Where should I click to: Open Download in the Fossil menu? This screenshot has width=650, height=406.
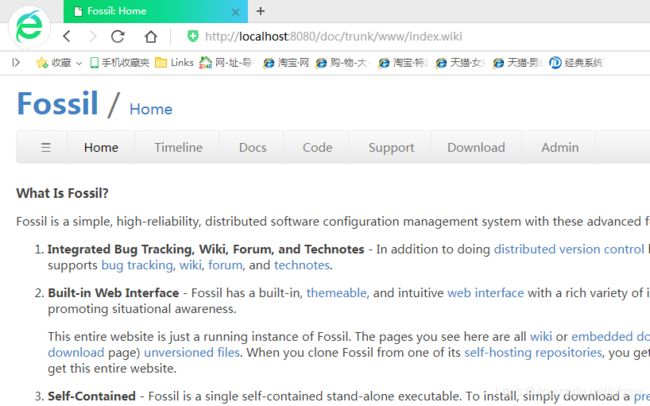click(x=476, y=147)
